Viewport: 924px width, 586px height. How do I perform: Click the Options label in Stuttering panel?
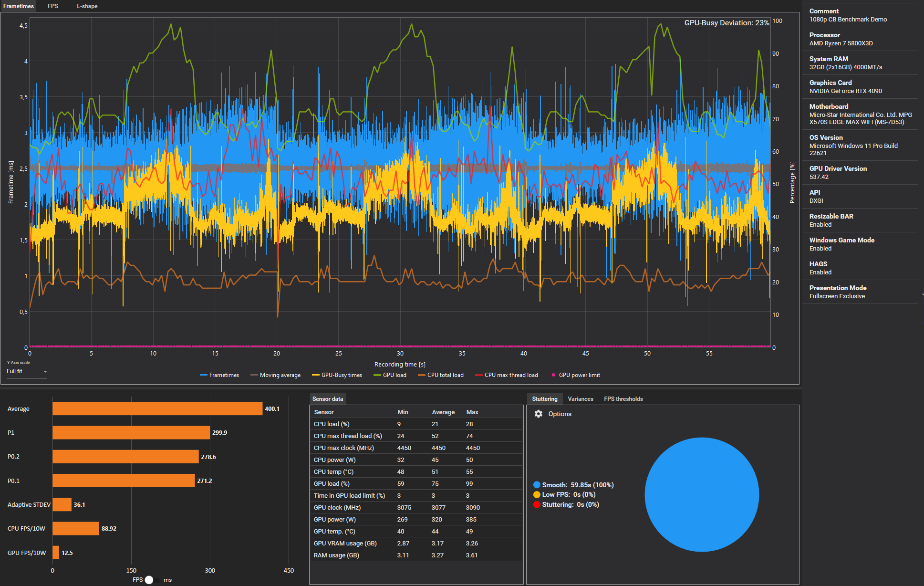560,414
